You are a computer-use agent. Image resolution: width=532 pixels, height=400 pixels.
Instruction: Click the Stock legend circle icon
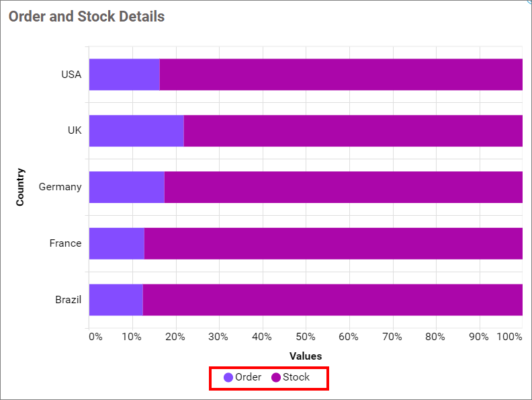click(x=275, y=378)
